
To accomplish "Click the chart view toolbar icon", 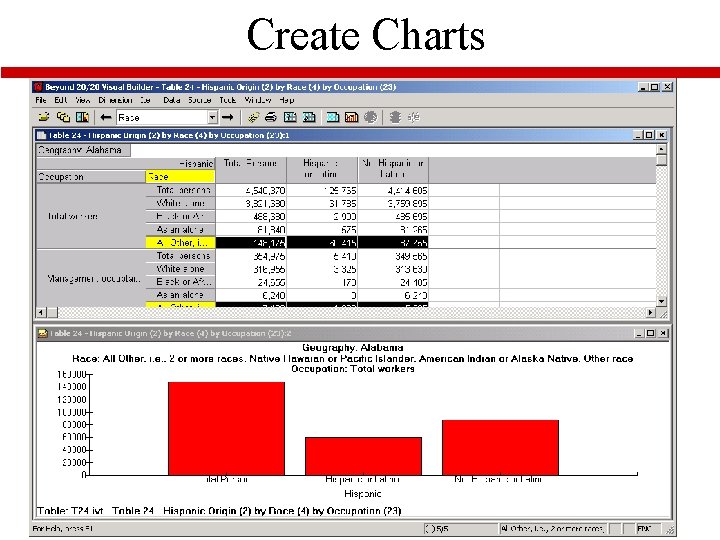I will (351, 117).
